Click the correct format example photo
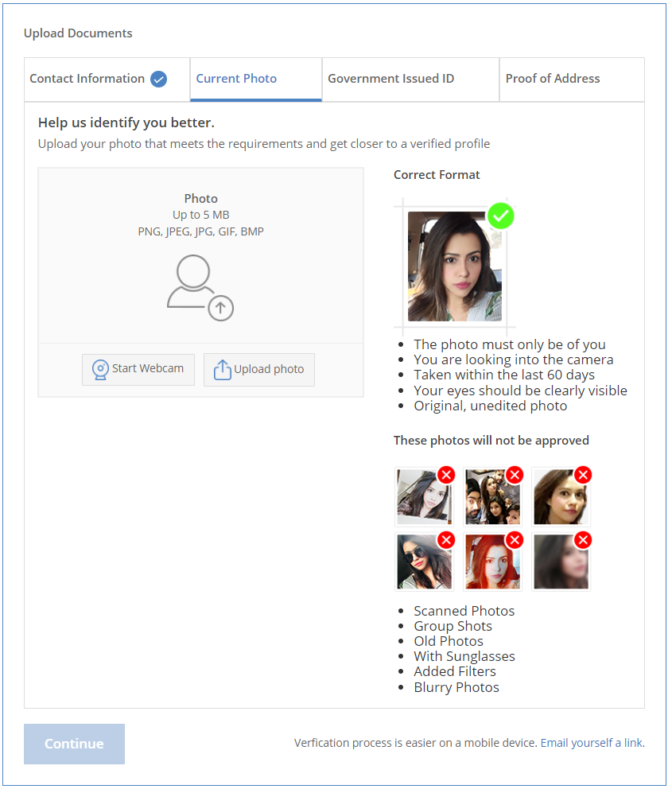672x789 pixels. pyautogui.click(x=454, y=266)
